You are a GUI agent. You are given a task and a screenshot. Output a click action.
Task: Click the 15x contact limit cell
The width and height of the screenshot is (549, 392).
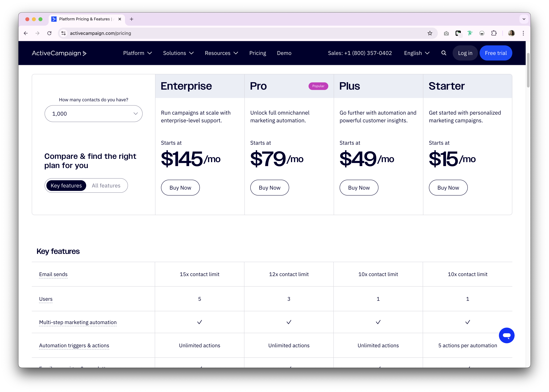(200, 274)
